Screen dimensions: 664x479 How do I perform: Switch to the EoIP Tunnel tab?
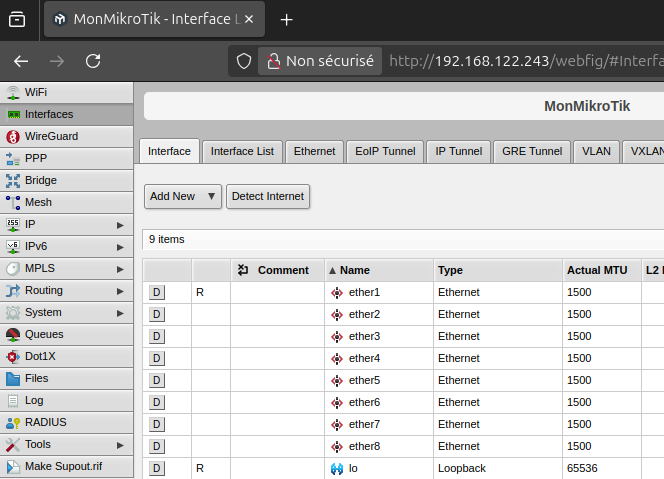[385, 151]
